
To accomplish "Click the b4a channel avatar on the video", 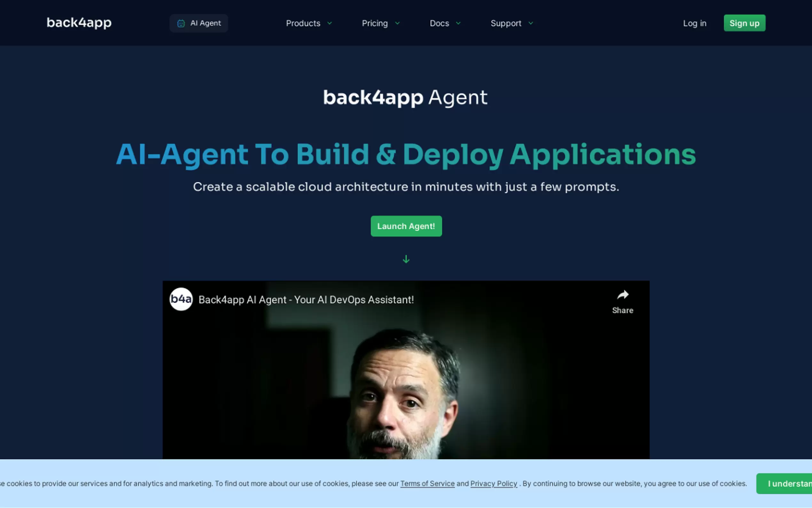I will point(181,299).
